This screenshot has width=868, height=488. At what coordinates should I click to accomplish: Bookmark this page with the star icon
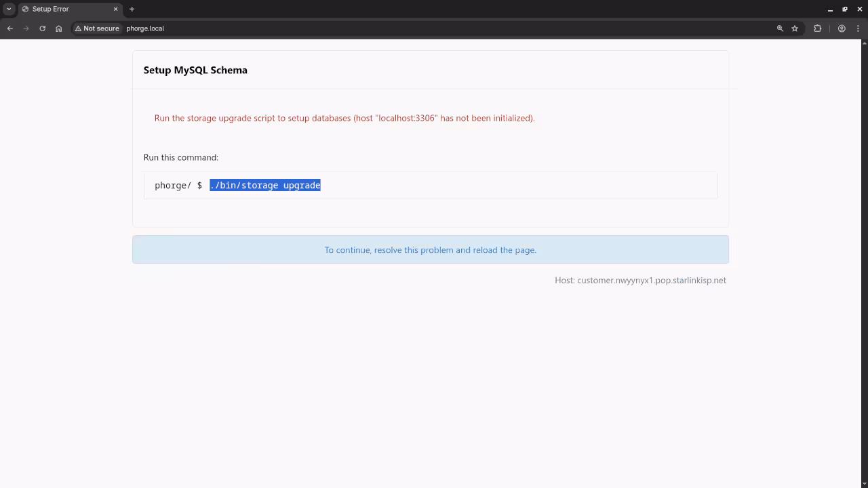pyautogui.click(x=795, y=28)
